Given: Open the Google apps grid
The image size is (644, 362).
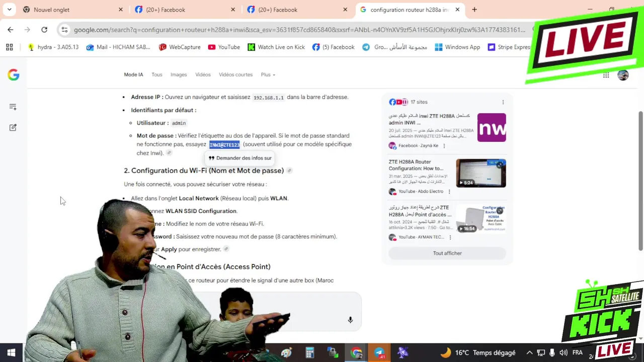Looking at the screenshot, I should [x=606, y=75].
